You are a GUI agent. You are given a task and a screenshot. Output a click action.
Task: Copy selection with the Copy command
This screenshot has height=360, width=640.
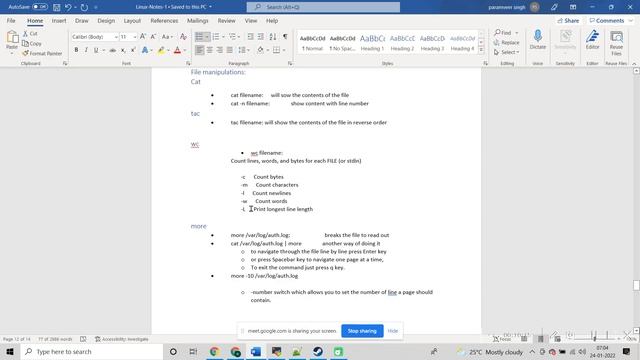(32, 43)
